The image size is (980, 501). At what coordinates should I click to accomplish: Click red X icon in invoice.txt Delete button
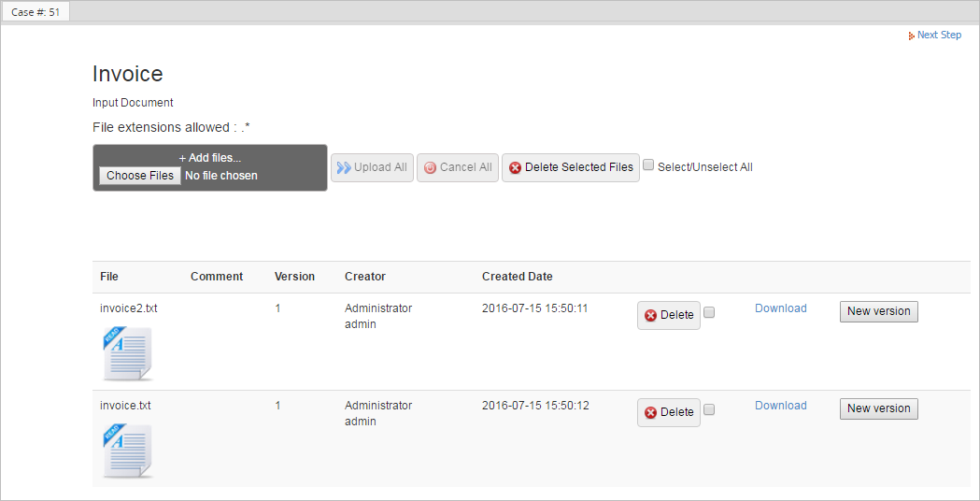pyautogui.click(x=650, y=413)
